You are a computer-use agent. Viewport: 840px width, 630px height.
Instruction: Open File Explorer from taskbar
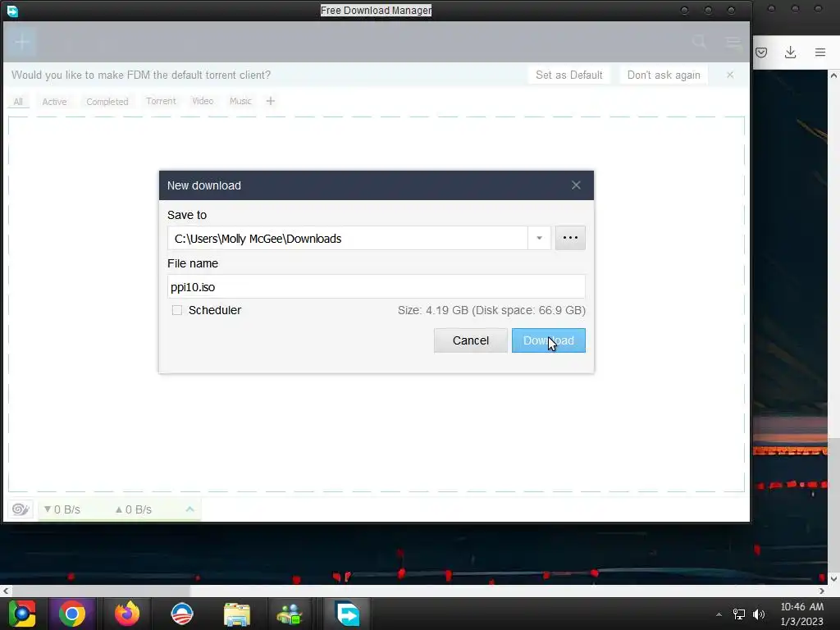pos(237,614)
